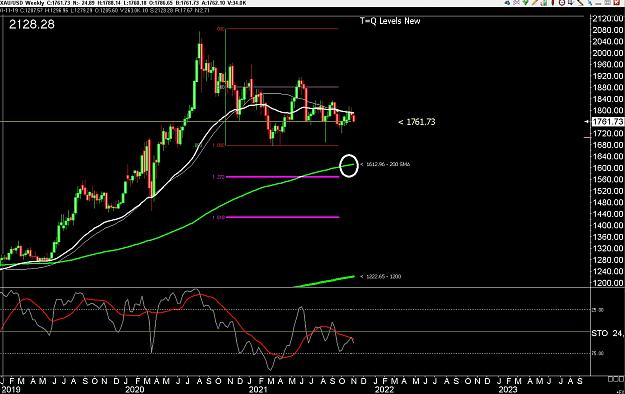Click the clock icon in top toolbar
625x394 pixels.
click(x=562, y=2)
